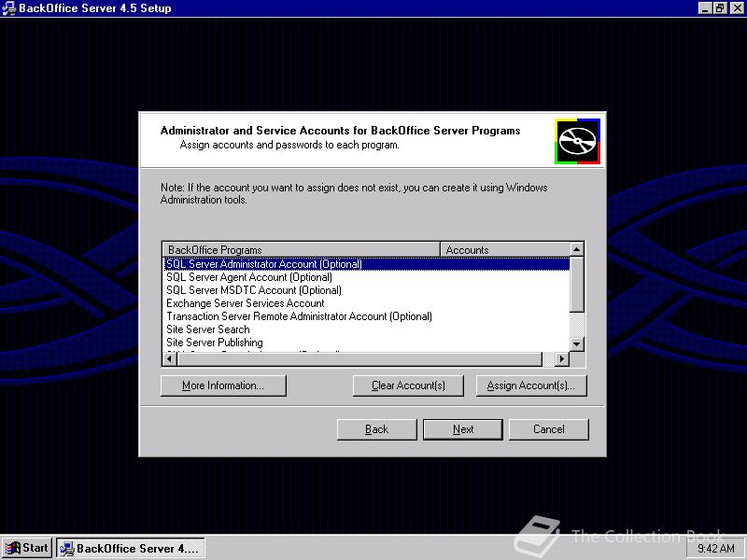This screenshot has width=747, height=560.
Task: Proceed with the Next button
Action: tap(463, 429)
